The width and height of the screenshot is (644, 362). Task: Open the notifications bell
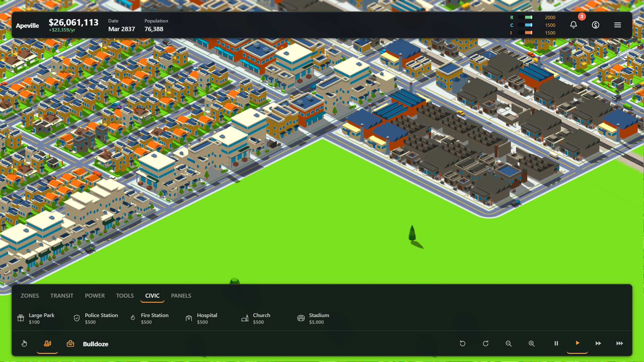coord(574,25)
